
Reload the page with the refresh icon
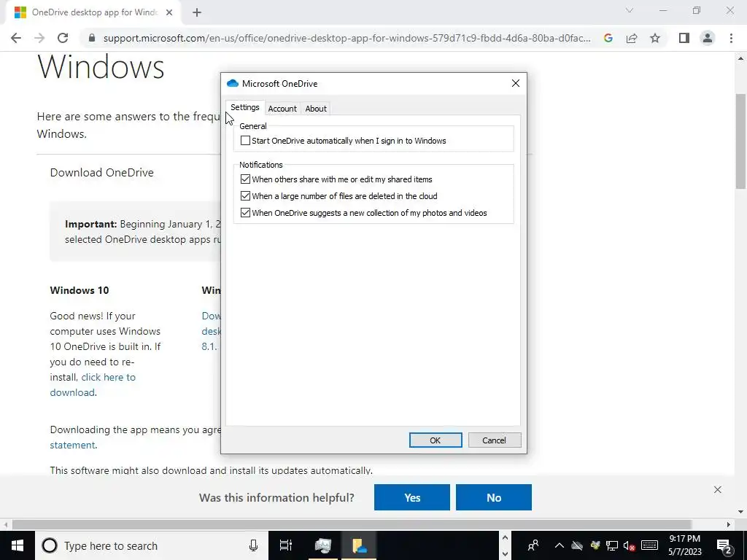63,38
